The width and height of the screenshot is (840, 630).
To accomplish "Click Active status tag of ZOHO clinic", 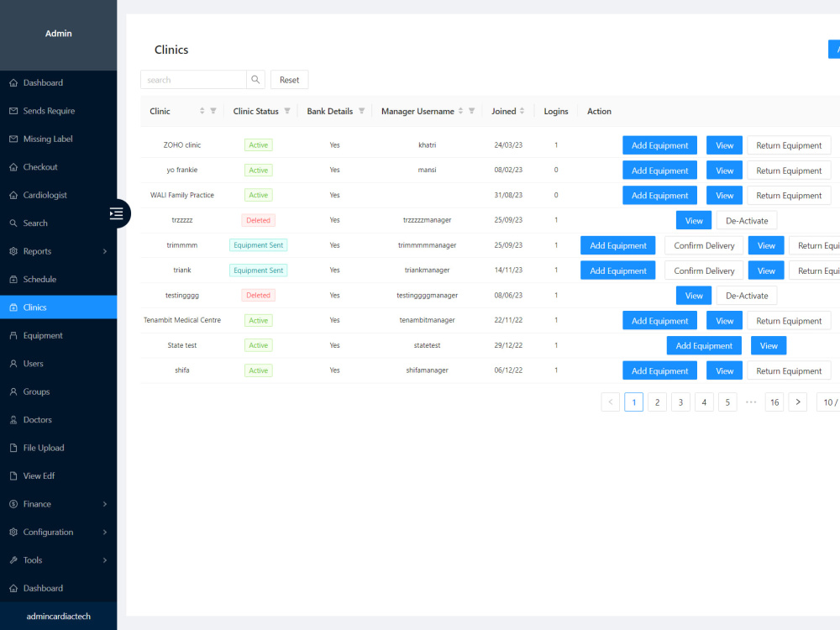I will [258, 145].
